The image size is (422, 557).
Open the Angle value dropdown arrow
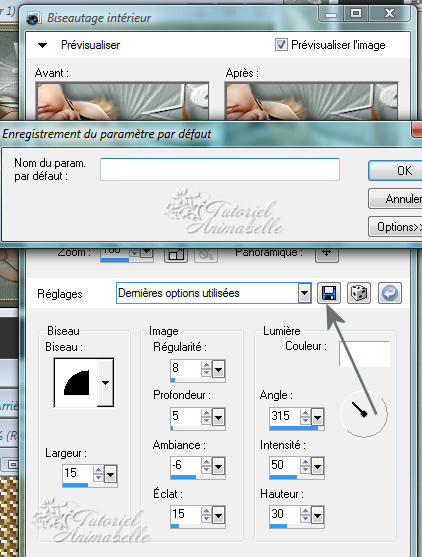pos(317,417)
